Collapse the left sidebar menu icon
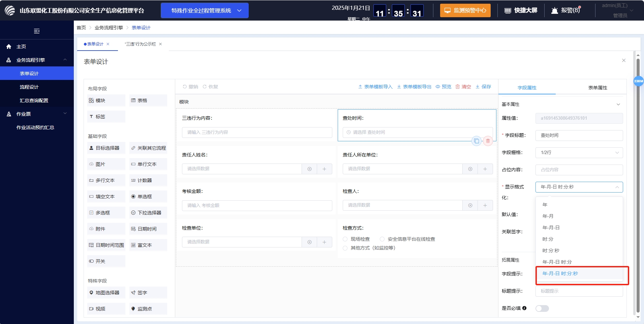The width and height of the screenshot is (644, 324). (x=37, y=31)
